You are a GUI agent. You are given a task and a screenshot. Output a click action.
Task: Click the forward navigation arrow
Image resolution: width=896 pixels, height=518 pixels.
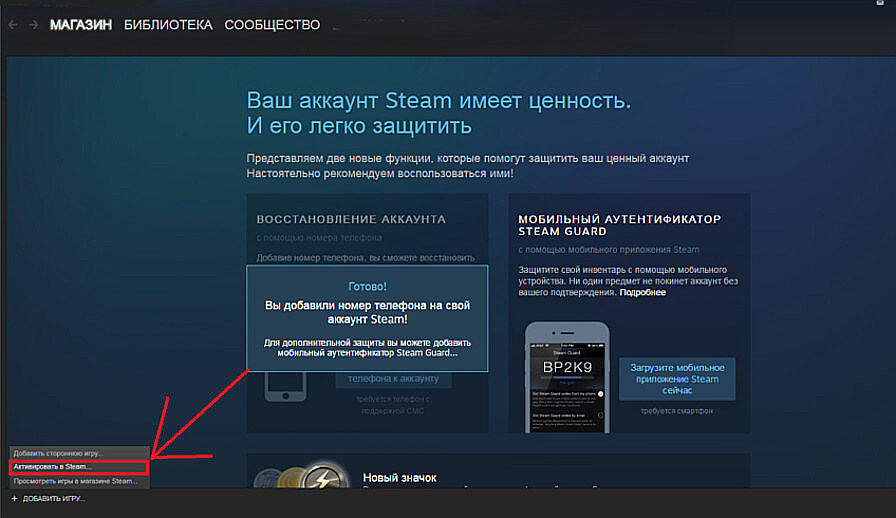[33, 24]
